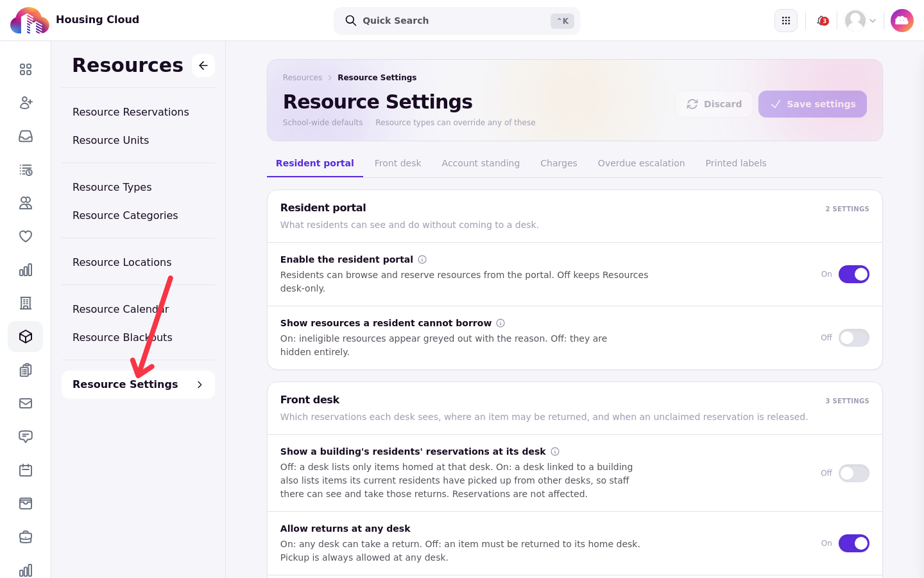Click info icon by Show a building's residents' reservations
Image resolution: width=924 pixels, height=578 pixels.
click(x=555, y=451)
